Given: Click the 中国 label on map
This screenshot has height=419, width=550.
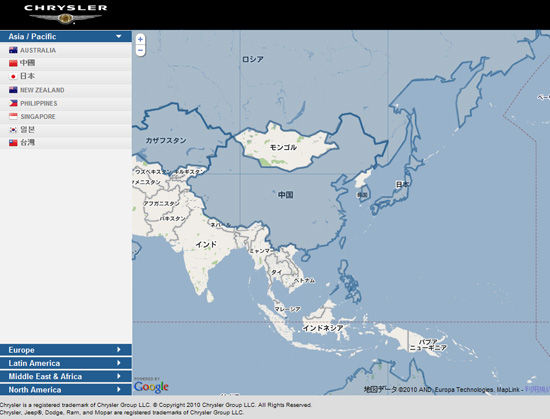Looking at the screenshot, I should [x=286, y=195].
